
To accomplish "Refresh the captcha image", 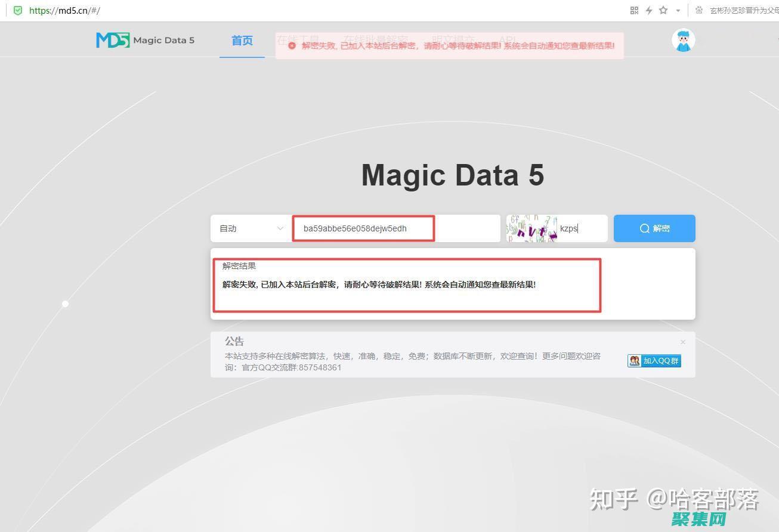I will [531, 228].
